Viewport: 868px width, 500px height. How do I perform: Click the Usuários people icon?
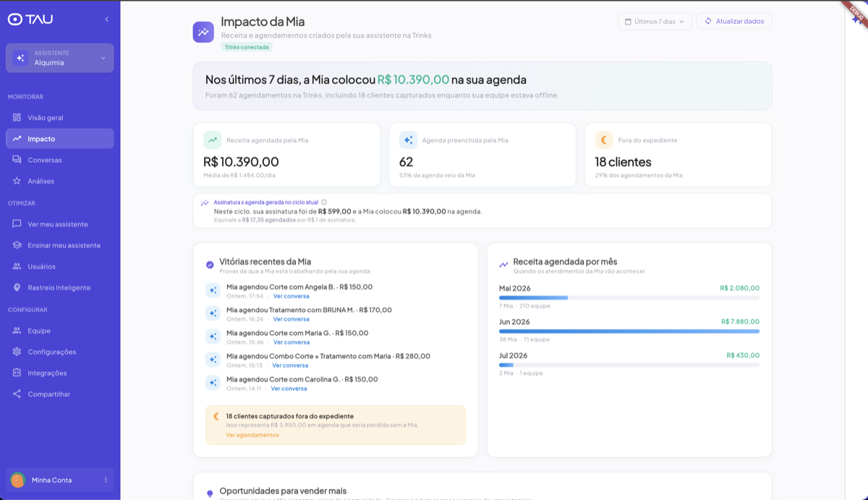click(17, 266)
